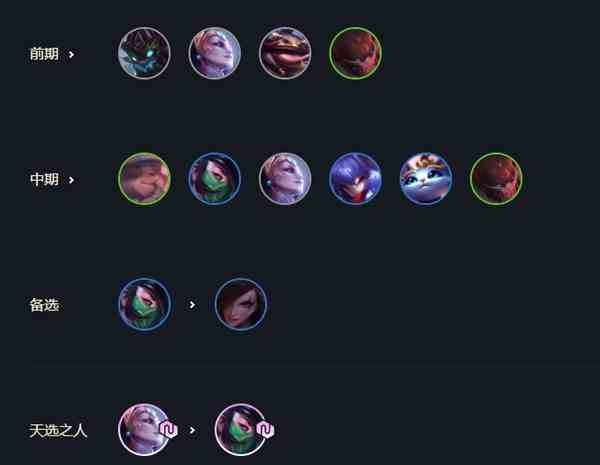Click the arrow between 备选 champions
Viewport: 600px width, 465px height.
click(x=192, y=305)
